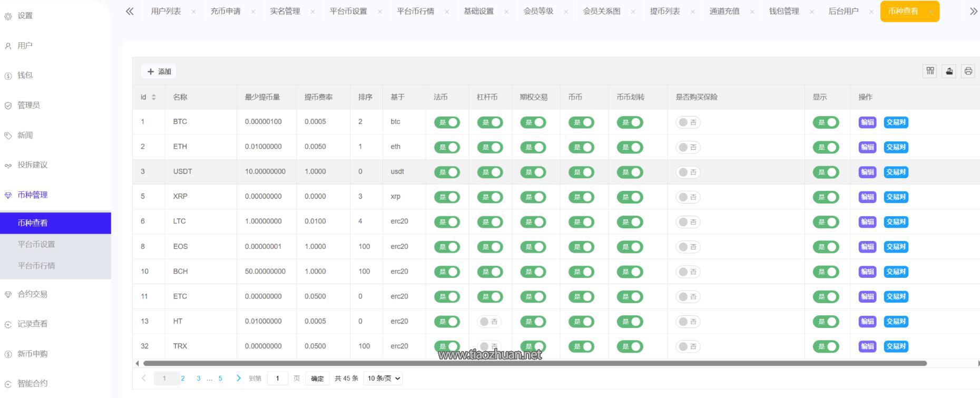Screen dimensions: 980x398
Task: Close the 会员等级 tab
Action: point(566,12)
